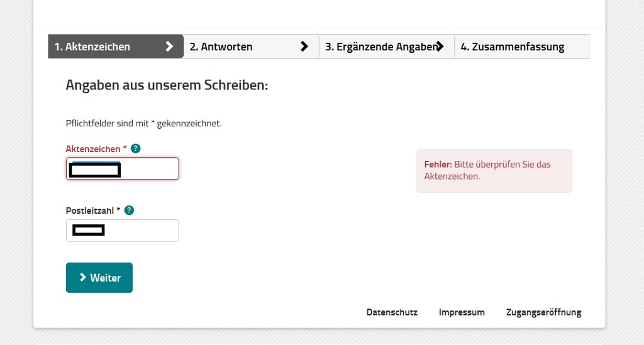The height and width of the screenshot is (345, 644).
Task: Open the Impressum footer link
Action: 462,312
